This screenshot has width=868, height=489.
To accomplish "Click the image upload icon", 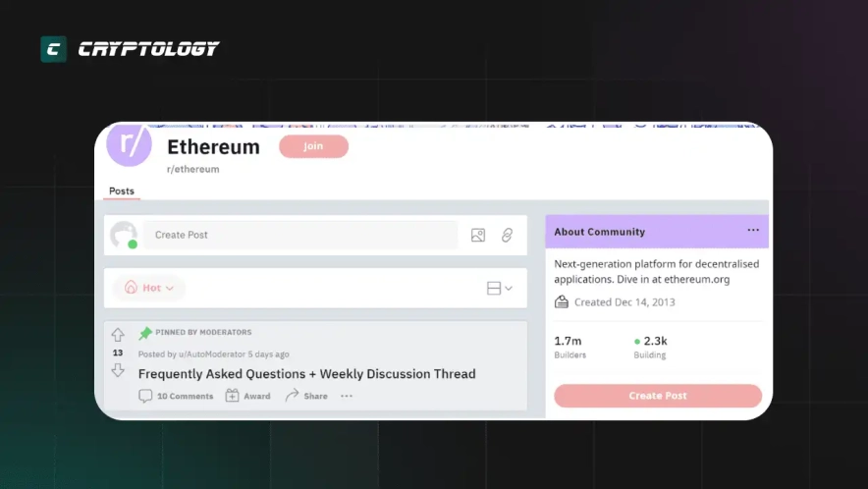I will pos(478,235).
